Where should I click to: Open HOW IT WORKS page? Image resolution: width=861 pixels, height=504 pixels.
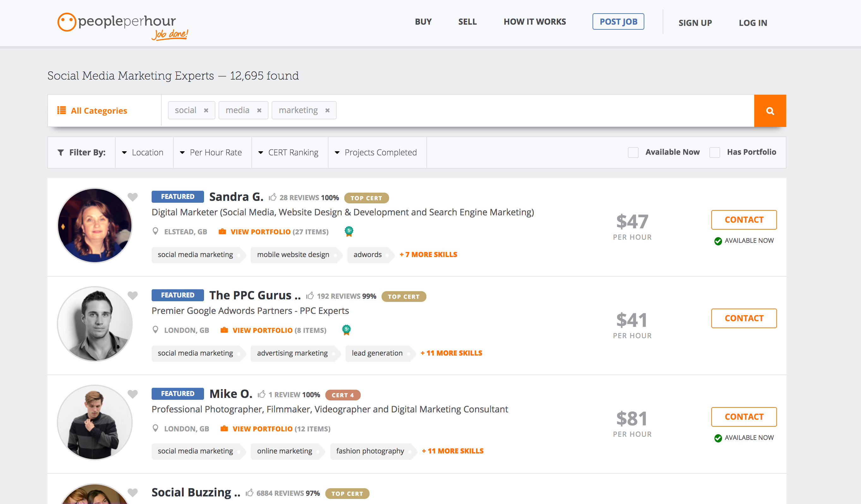(x=535, y=21)
